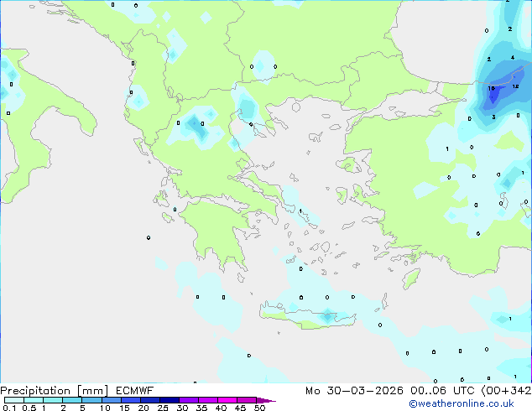Click the '50' legend scale label
Screen dimensions: 532x411
(x=260, y=408)
